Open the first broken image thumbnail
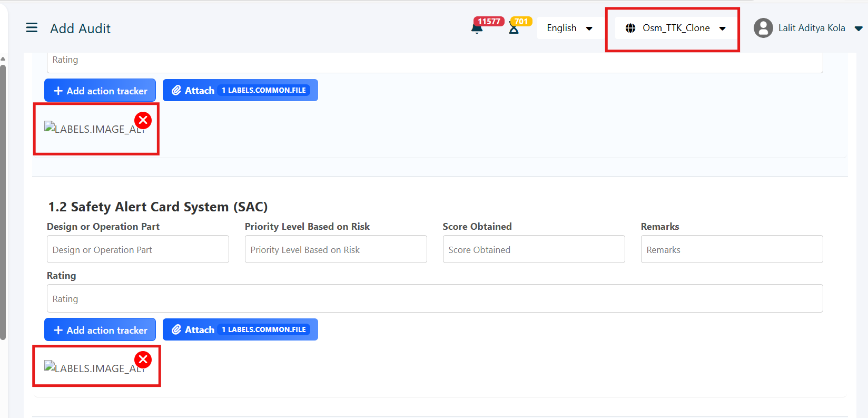 (x=90, y=129)
